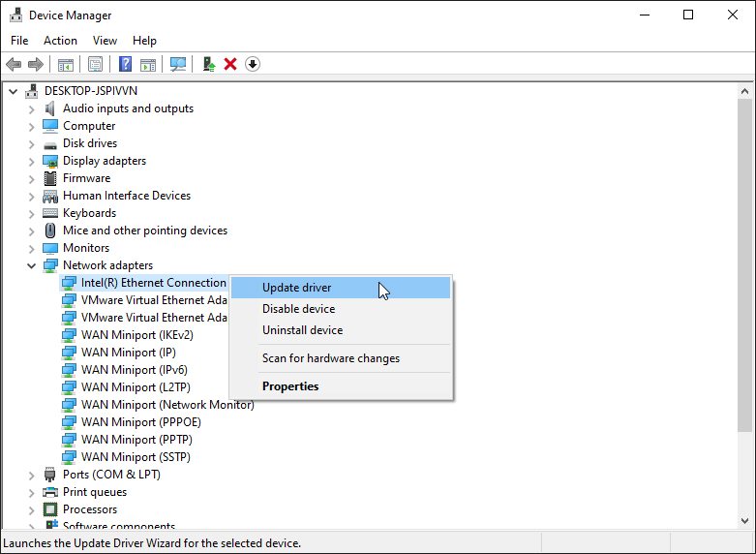The width and height of the screenshot is (756, 554).
Task: Collapse the DESKTOP-JSPIVVN root node
Action: click(13, 91)
